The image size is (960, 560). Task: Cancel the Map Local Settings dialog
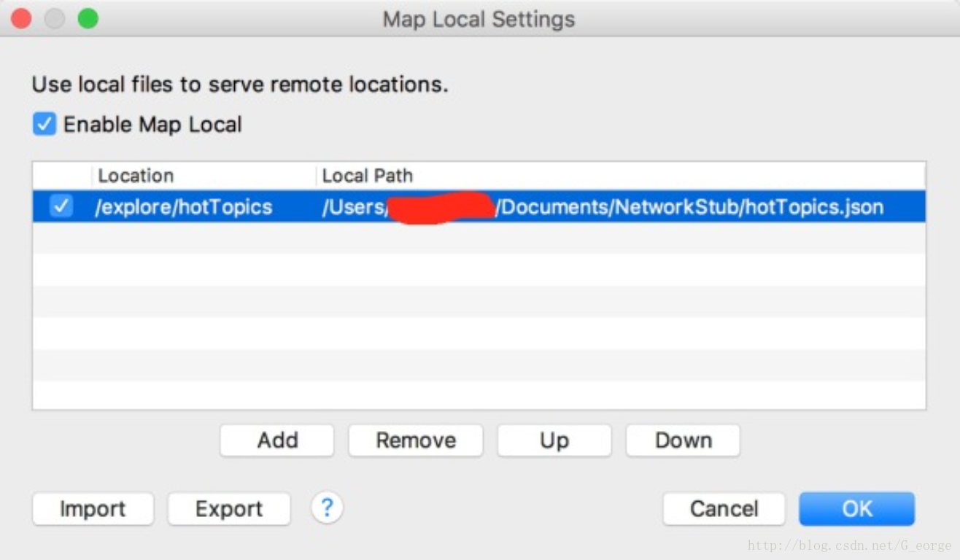click(724, 509)
